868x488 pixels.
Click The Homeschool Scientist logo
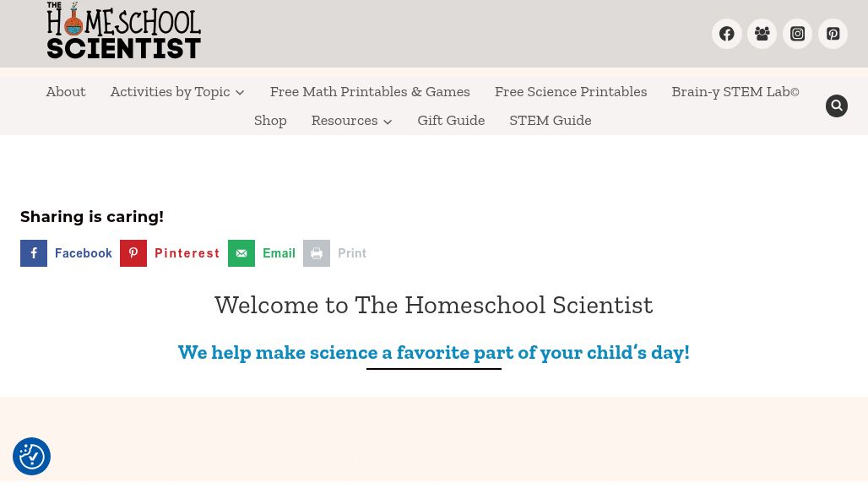(x=123, y=30)
